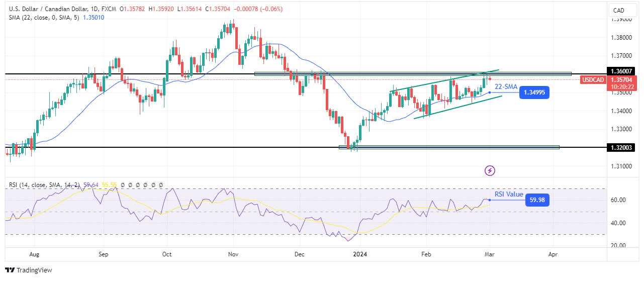Click the close price C1.35704
The width and height of the screenshot is (644, 286).
coord(217,9)
